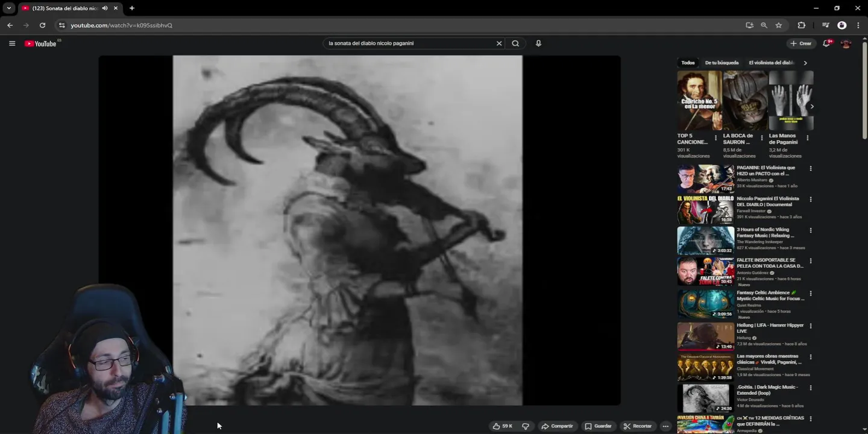Open options for Fantasy Celtic Ambience video
Viewport: 868px width, 434px height.
tap(810, 294)
